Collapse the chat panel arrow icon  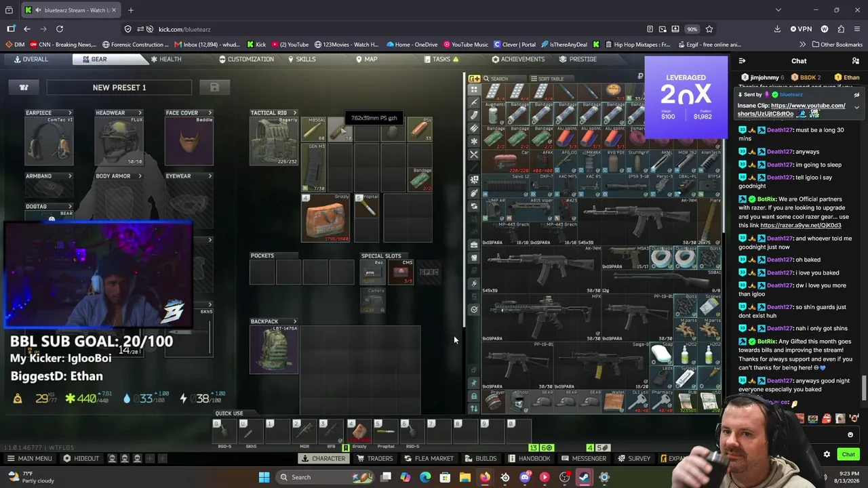tap(743, 61)
